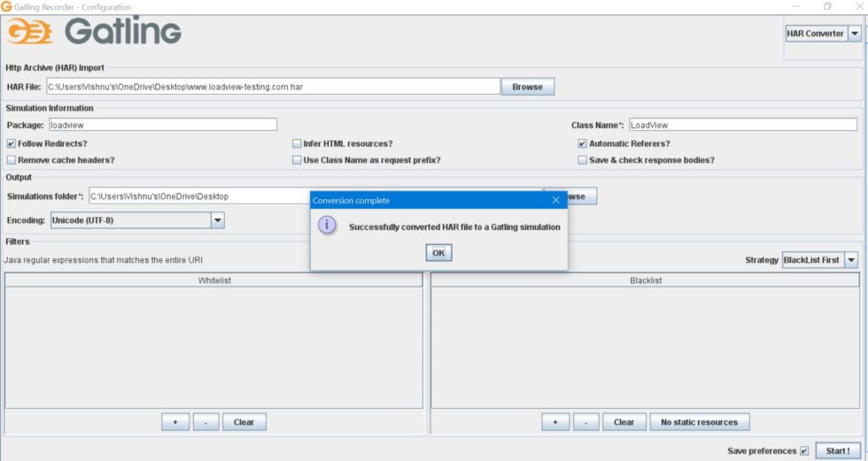
Task: Disable Automatic Referers checkbox
Action: [x=583, y=143]
